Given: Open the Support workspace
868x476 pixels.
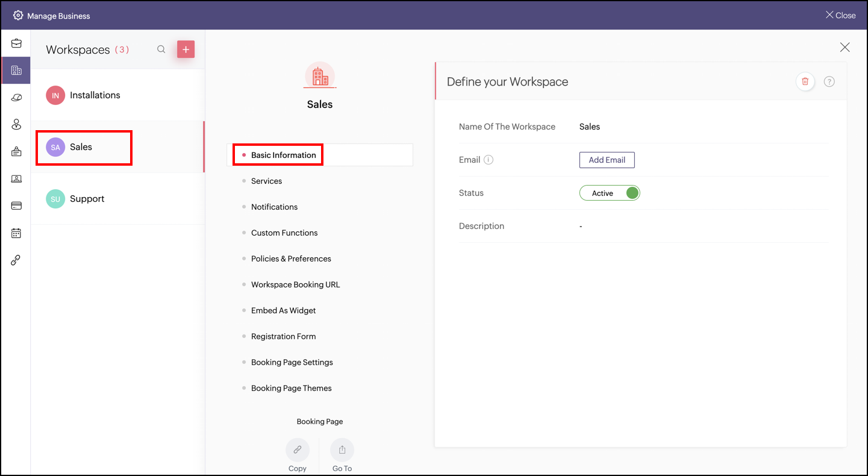Looking at the screenshot, I should click(87, 199).
